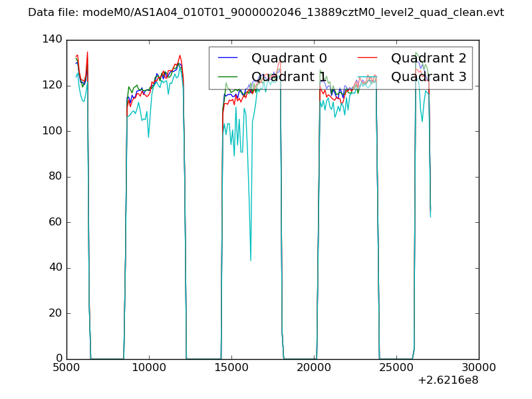This screenshot has width=532, height=399.
Task: Click the 25000 x-axis tick label
Action: click(x=396, y=368)
